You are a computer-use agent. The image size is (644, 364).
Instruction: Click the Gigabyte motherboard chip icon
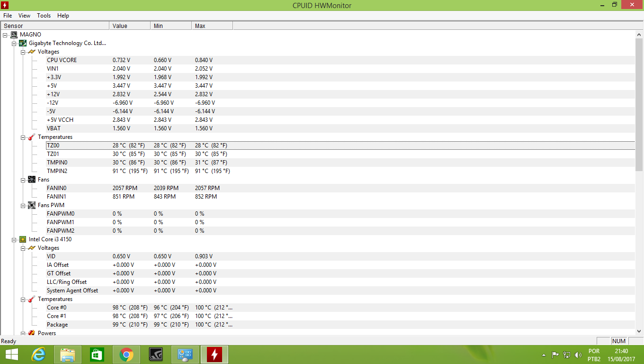(x=23, y=43)
